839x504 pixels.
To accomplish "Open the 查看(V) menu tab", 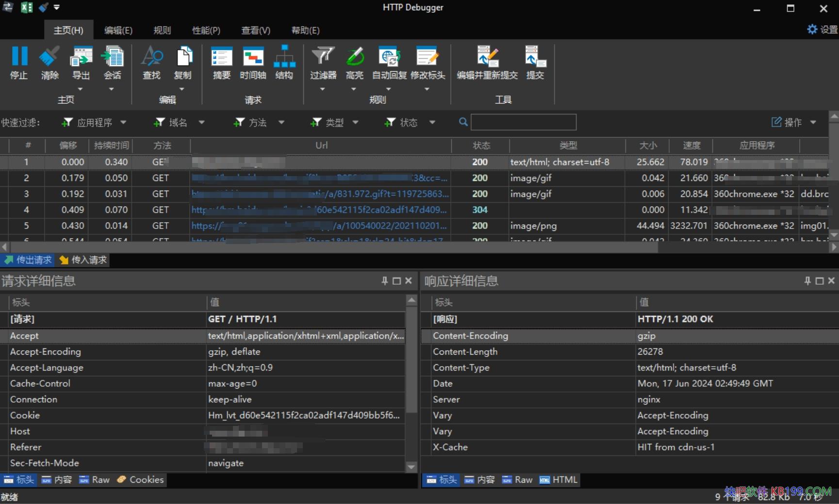I will [255, 30].
